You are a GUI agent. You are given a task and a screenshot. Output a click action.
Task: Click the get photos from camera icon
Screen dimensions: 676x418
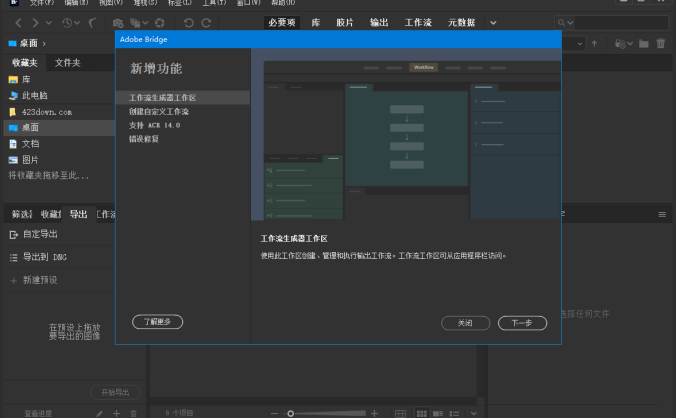[x=118, y=23]
